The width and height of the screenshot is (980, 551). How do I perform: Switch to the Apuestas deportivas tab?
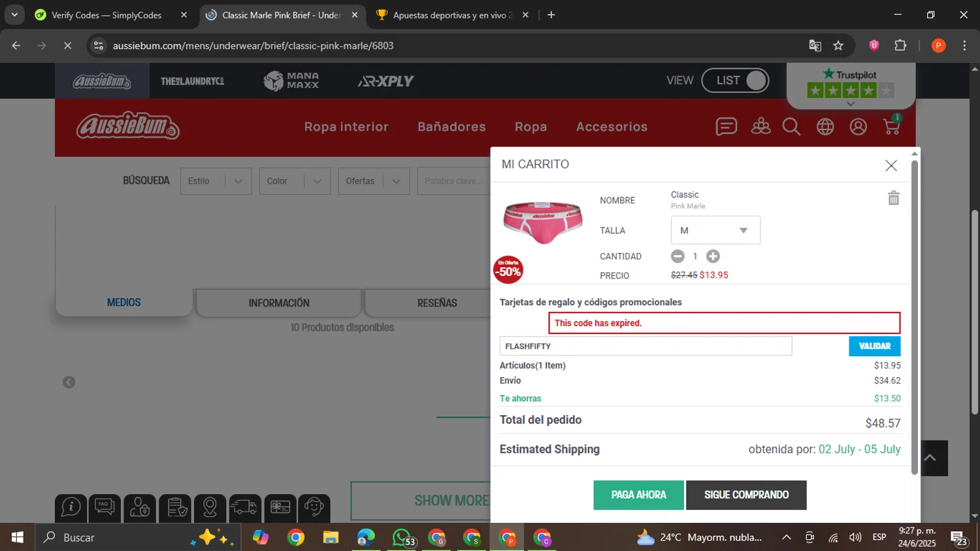(453, 15)
